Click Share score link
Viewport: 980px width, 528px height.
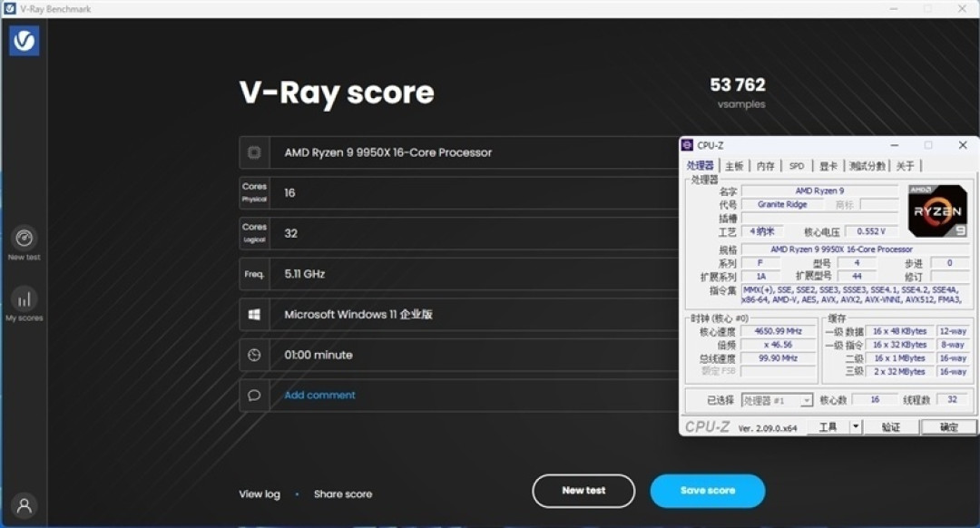[x=343, y=494]
